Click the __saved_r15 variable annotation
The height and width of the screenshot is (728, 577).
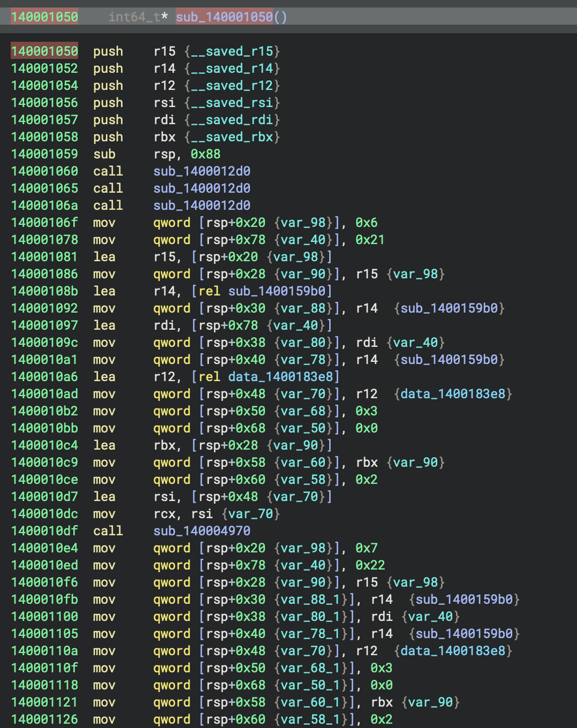click(232, 51)
